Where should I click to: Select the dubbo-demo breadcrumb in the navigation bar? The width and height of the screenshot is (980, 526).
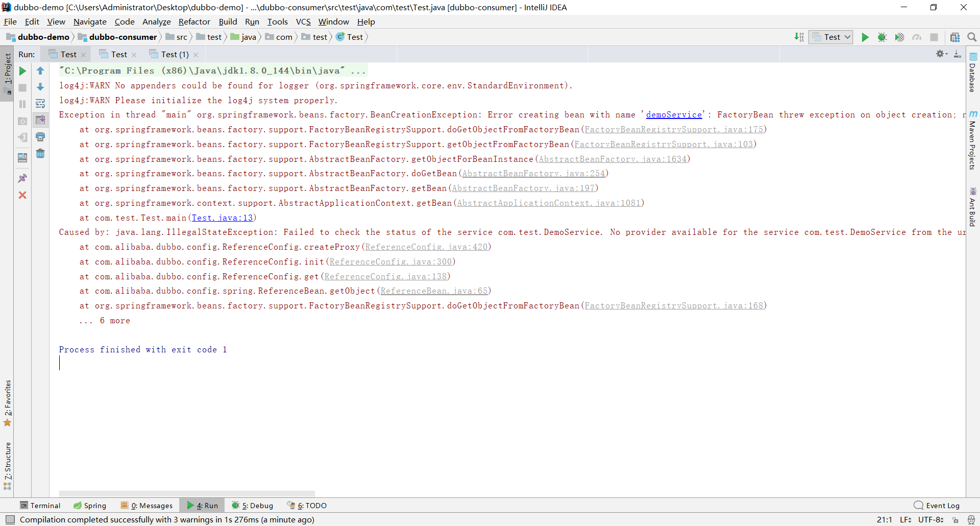pos(38,37)
